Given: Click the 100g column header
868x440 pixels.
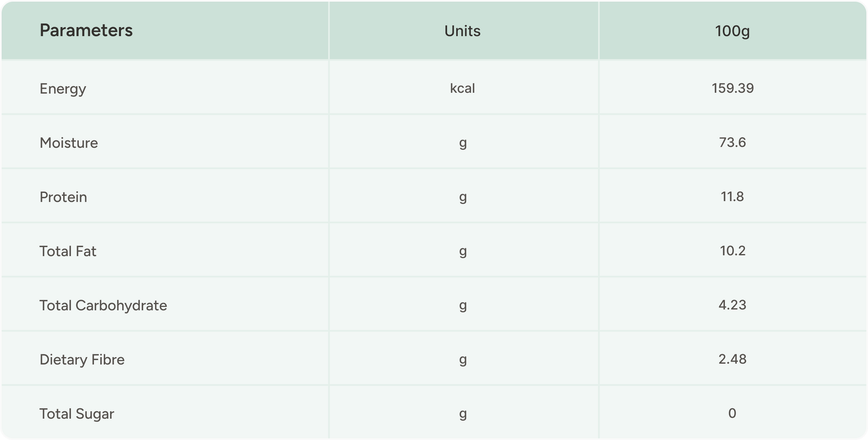Looking at the screenshot, I should [732, 31].
